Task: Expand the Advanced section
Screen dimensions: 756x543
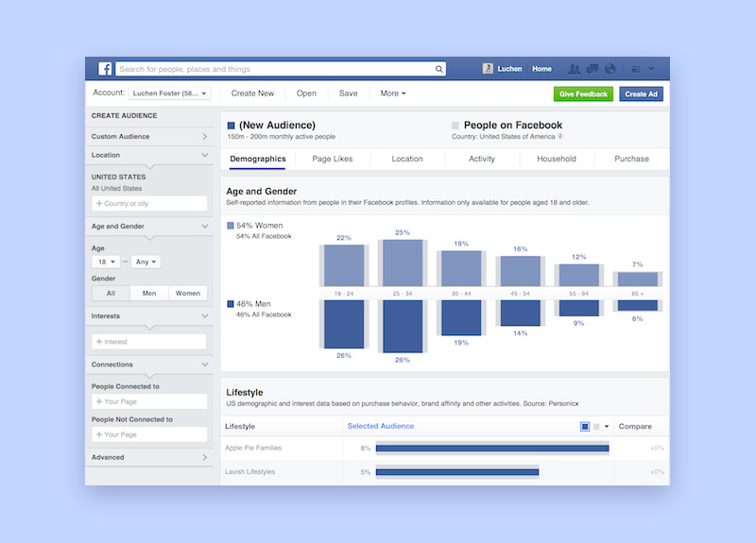Action: 149,457
